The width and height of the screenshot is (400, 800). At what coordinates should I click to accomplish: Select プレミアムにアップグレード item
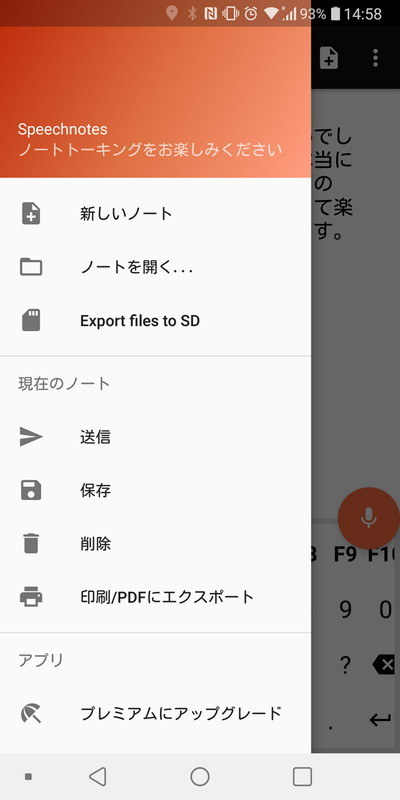tap(156, 713)
